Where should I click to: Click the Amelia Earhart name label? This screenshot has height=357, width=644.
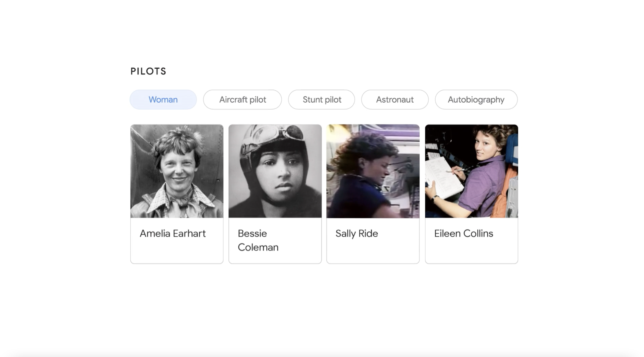coord(173,234)
